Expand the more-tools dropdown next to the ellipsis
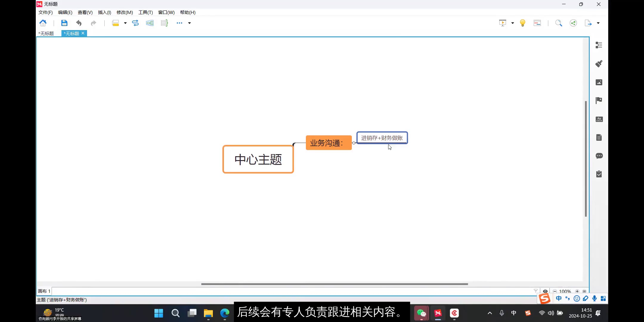The height and width of the screenshot is (322, 644). [x=189, y=23]
